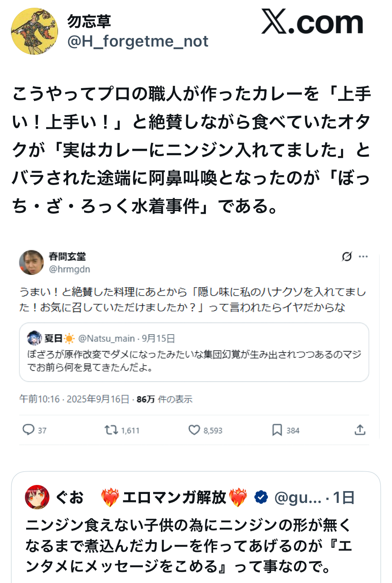Viewport: 392px width, 583px height.
Task: Open the @hrmgdn handle link
Action: [69, 269]
